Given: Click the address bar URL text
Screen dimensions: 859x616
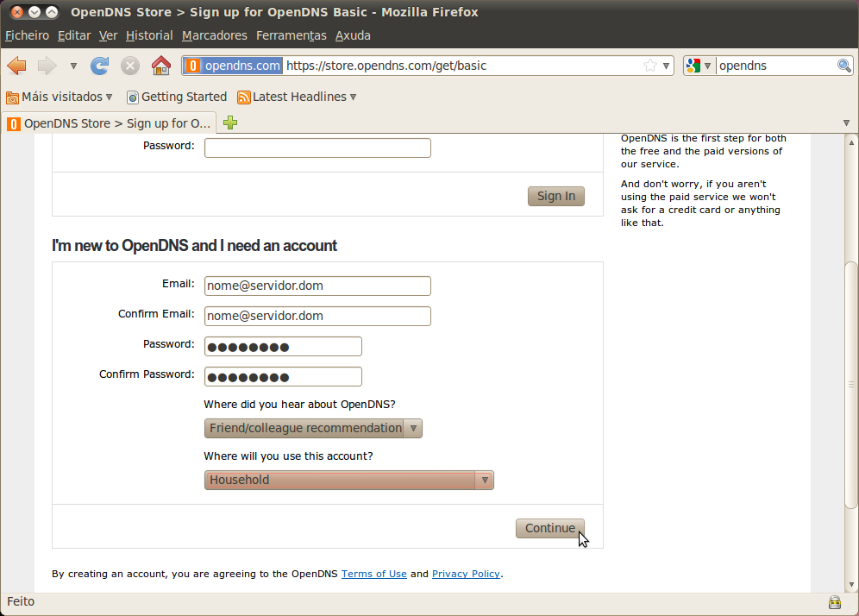Looking at the screenshot, I should pyautogui.click(x=386, y=66).
